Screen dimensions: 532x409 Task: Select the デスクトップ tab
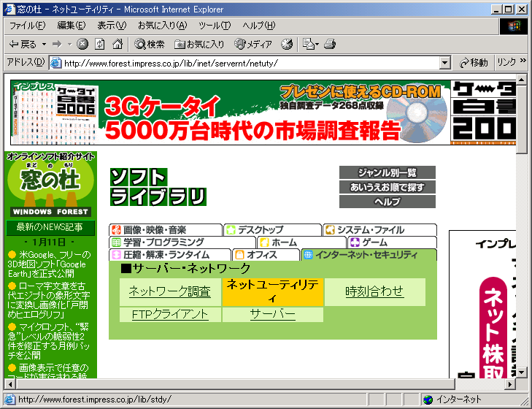point(272,230)
